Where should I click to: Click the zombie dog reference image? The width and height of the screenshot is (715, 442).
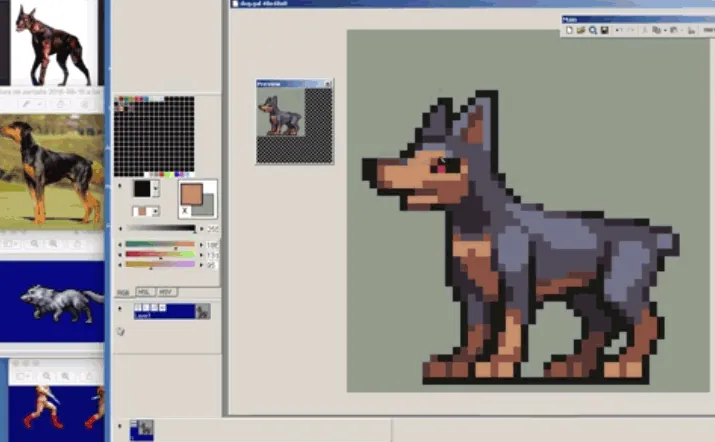(53, 43)
